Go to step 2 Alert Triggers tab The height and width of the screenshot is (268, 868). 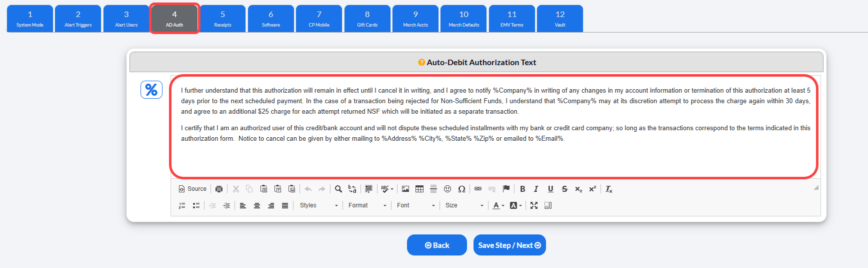(x=78, y=19)
